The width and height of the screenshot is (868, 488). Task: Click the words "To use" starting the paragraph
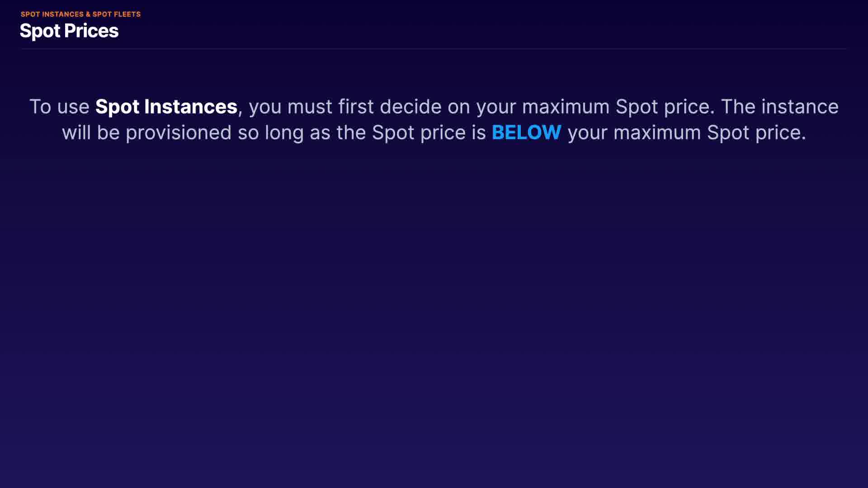click(59, 107)
